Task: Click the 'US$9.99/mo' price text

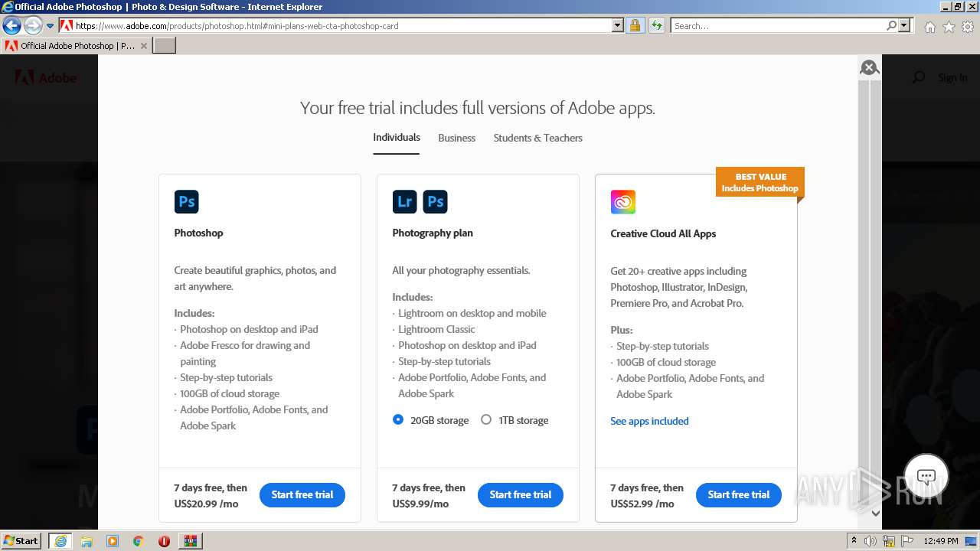Action: pyautogui.click(x=420, y=504)
